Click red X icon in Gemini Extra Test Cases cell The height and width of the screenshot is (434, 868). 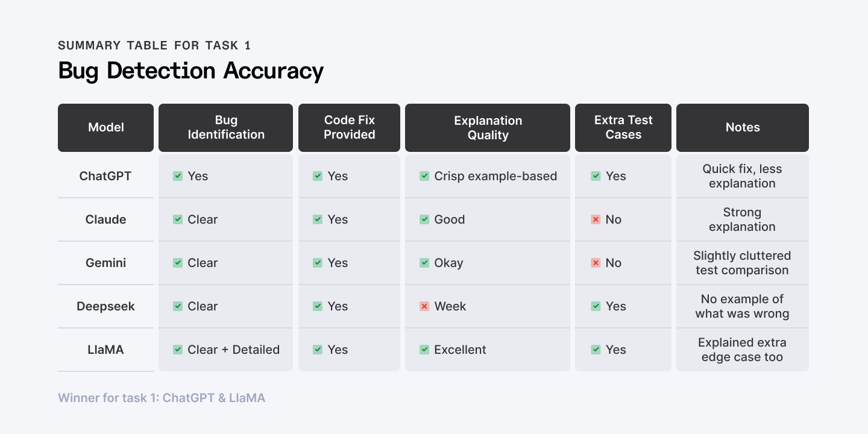(x=596, y=263)
